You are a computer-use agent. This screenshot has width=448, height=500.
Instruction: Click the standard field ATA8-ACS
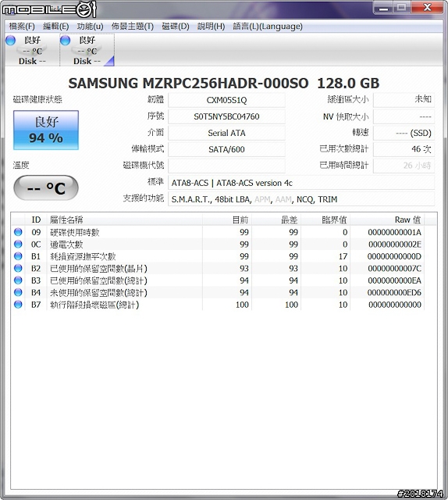[301, 183]
